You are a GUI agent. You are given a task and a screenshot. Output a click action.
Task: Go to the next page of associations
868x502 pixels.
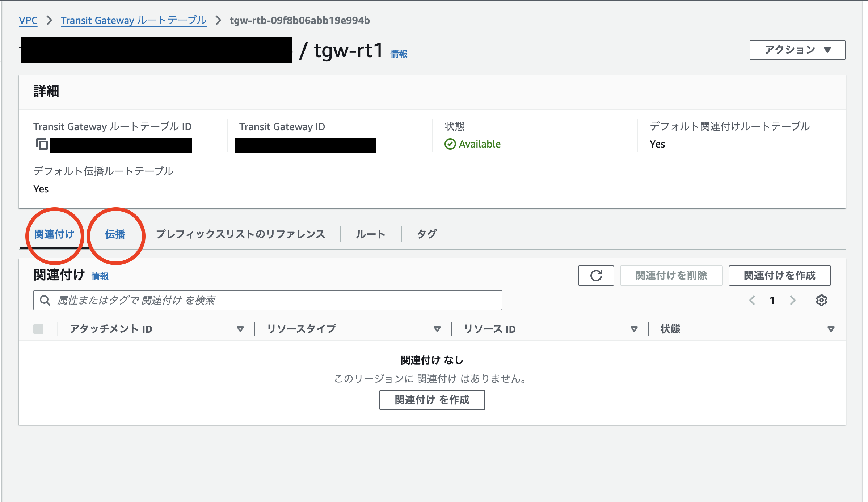pos(793,300)
